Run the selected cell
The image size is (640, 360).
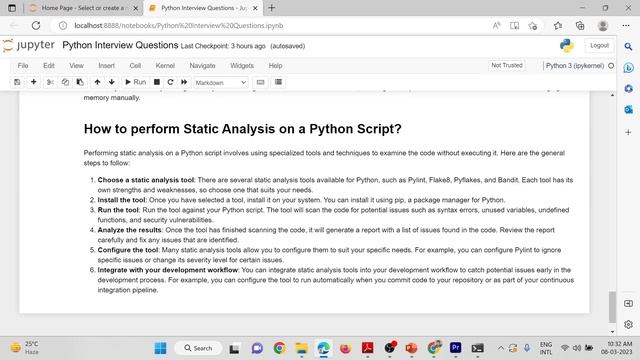(x=136, y=82)
